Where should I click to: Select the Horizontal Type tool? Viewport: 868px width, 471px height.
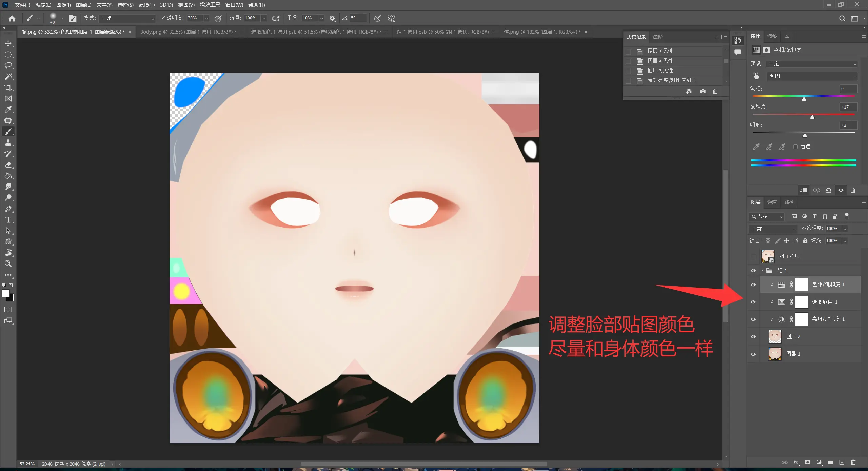pyautogui.click(x=8, y=220)
